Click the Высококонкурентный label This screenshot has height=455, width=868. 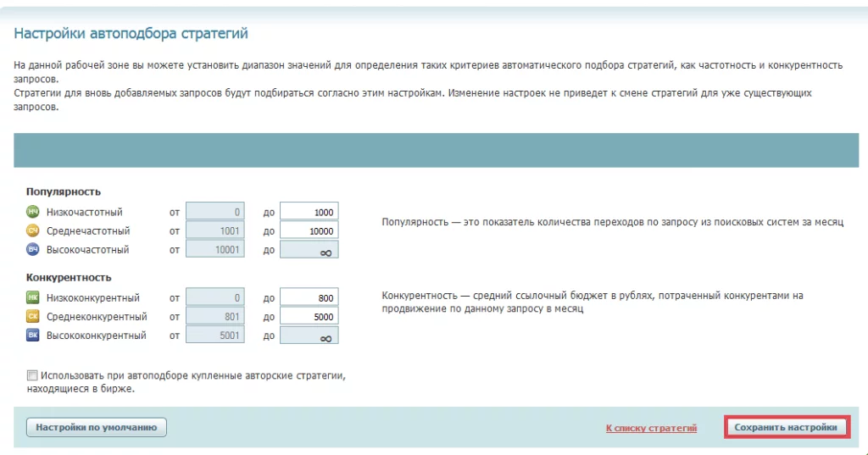tap(97, 336)
